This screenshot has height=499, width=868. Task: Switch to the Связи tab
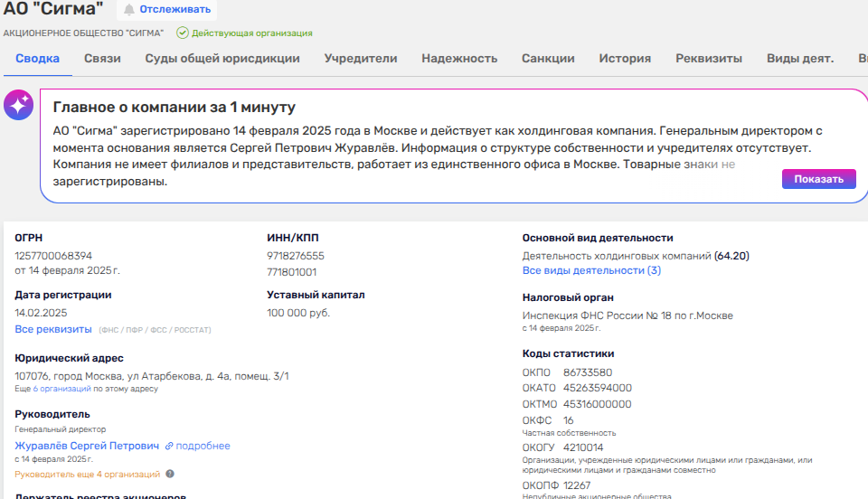point(102,59)
